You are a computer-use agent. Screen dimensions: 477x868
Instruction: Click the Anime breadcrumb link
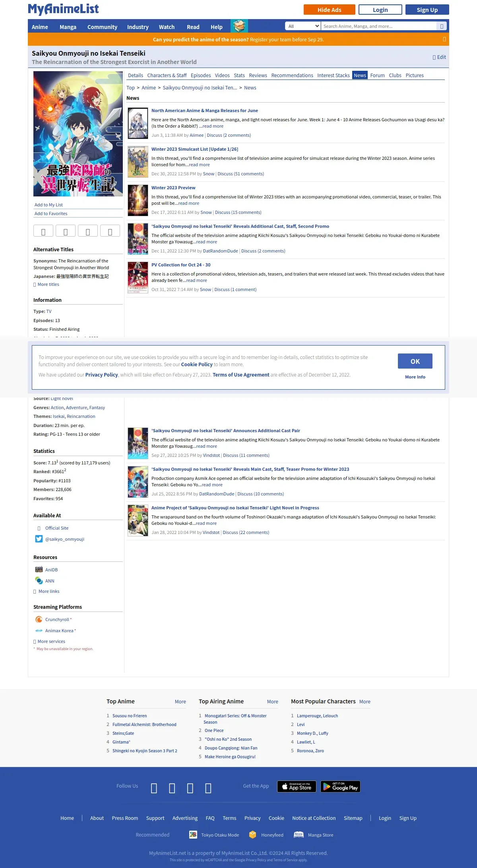tap(149, 88)
